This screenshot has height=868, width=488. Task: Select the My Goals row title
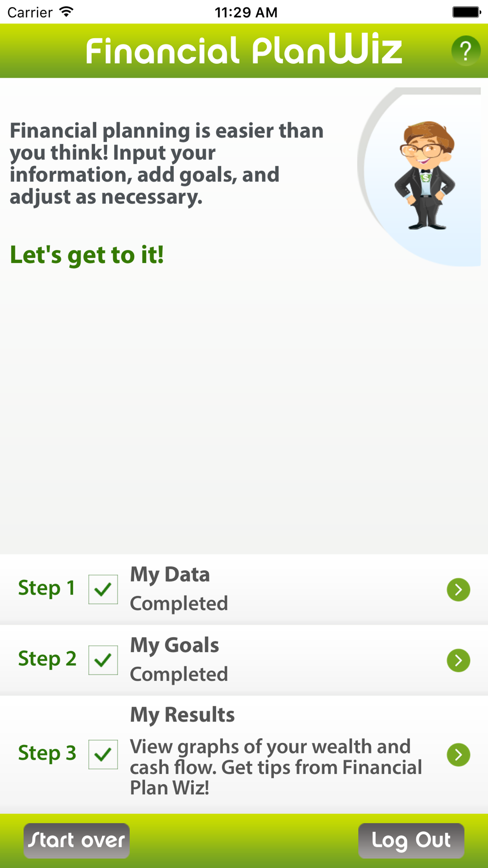[x=174, y=645]
